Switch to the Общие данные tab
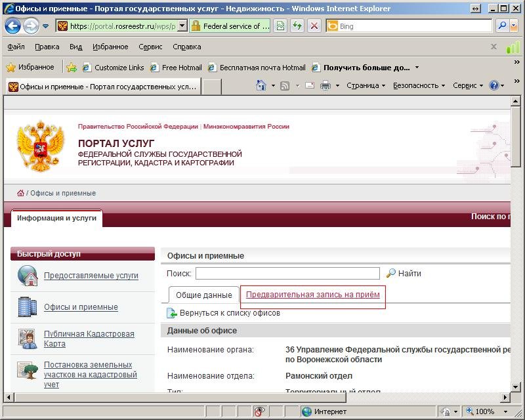The image size is (525, 420). click(x=203, y=295)
